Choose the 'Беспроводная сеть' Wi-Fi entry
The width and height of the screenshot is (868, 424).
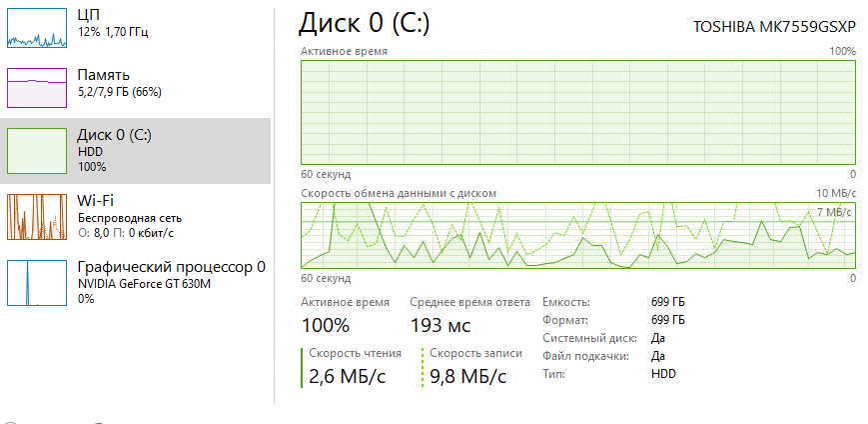click(130, 218)
